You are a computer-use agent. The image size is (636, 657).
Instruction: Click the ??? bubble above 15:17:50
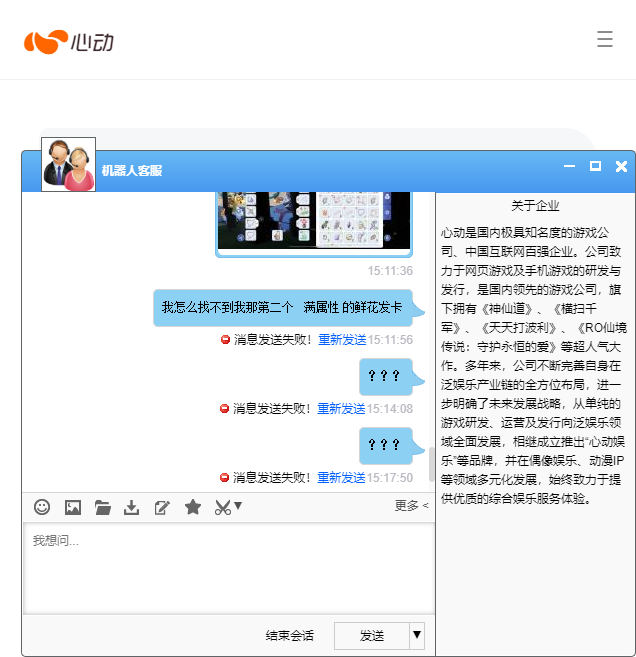click(386, 445)
